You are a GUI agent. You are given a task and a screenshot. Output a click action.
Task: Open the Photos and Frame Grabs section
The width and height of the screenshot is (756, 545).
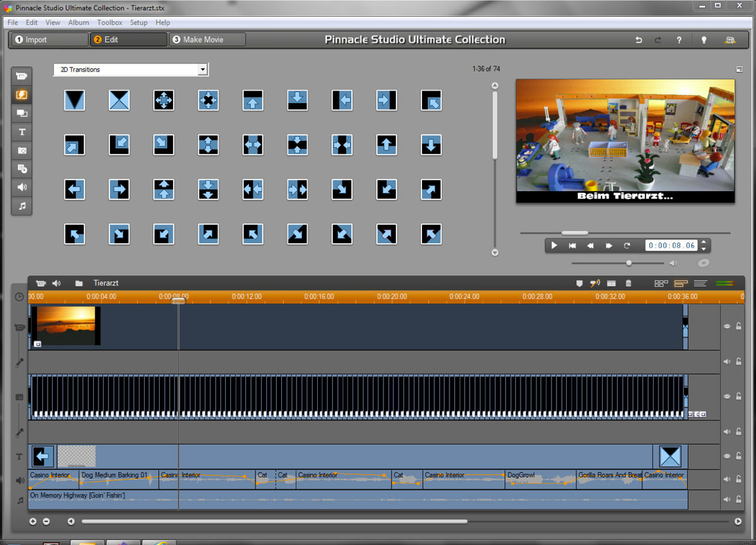point(22,151)
